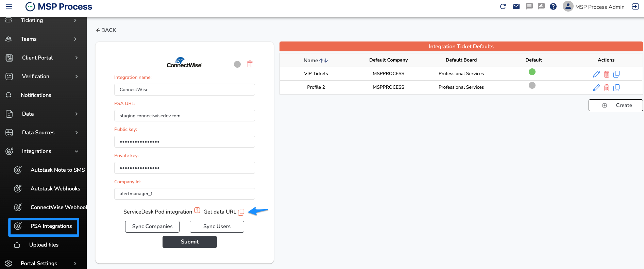
Task: Click the Notifications bell icon in sidebar
Action: pos(9,95)
